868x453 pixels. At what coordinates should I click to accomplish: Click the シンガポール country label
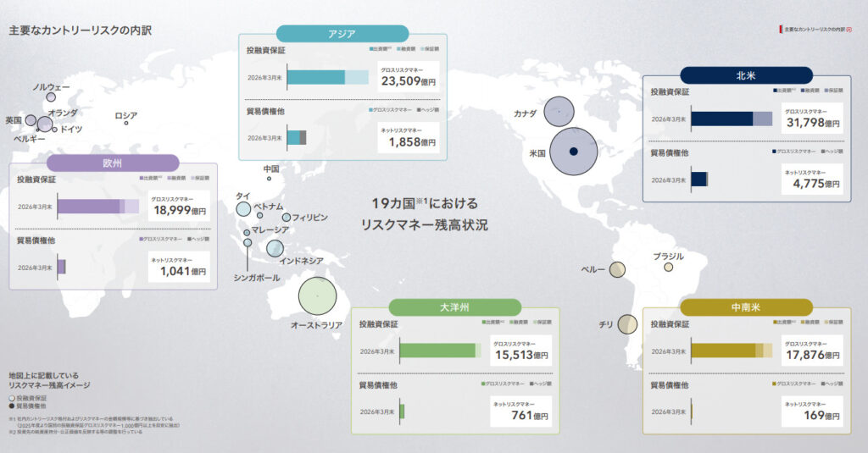point(257,278)
